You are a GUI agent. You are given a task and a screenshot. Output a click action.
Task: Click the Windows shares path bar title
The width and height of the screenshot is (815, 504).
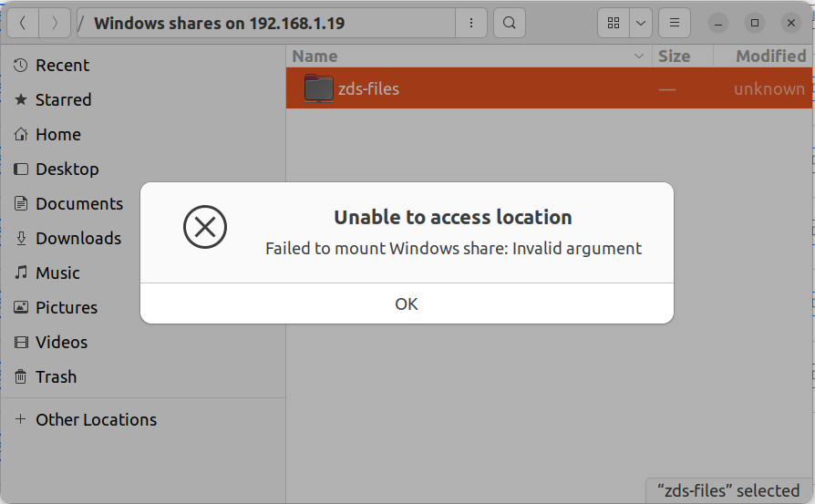pyautogui.click(x=219, y=24)
